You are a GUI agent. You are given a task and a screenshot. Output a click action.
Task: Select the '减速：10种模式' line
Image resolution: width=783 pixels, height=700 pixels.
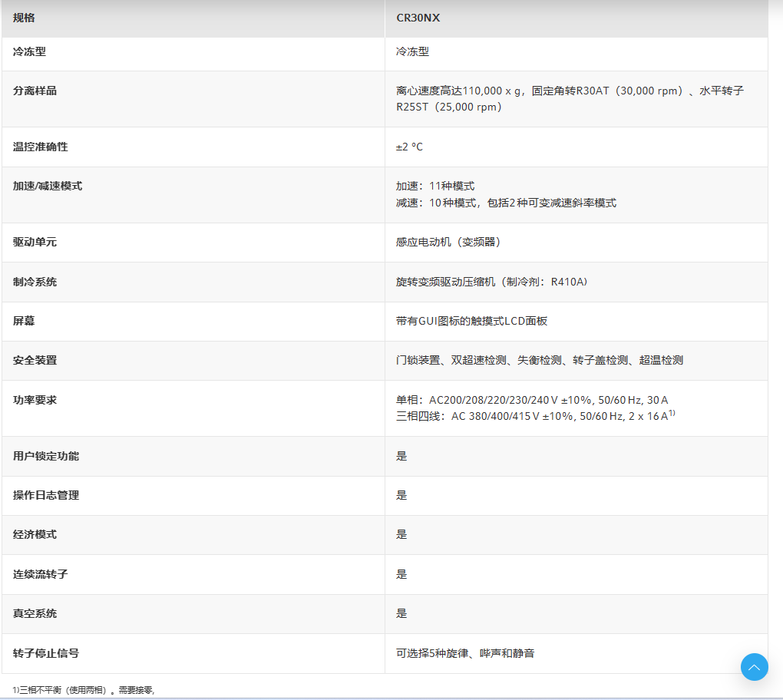tap(507, 203)
